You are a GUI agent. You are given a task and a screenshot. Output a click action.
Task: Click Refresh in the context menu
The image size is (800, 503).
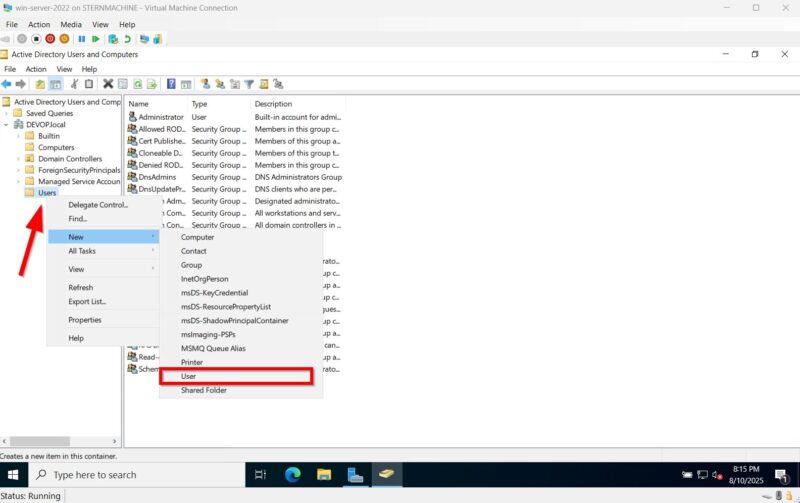click(104, 288)
